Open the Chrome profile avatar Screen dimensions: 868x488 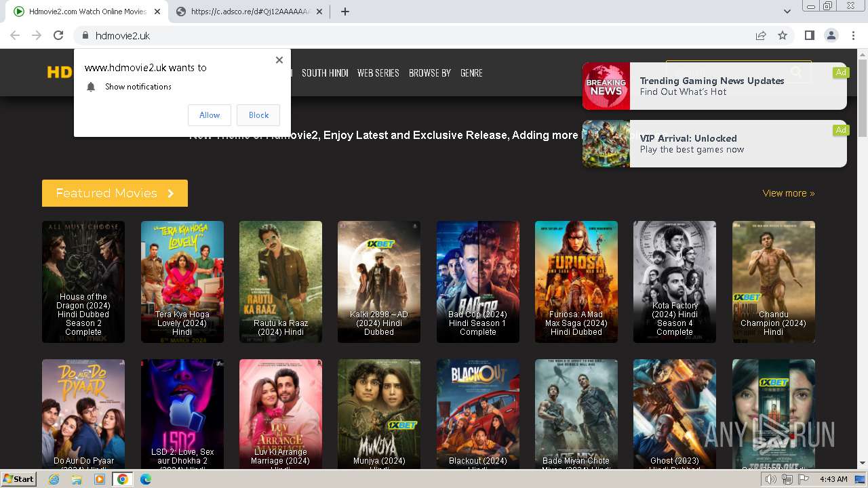click(x=831, y=35)
